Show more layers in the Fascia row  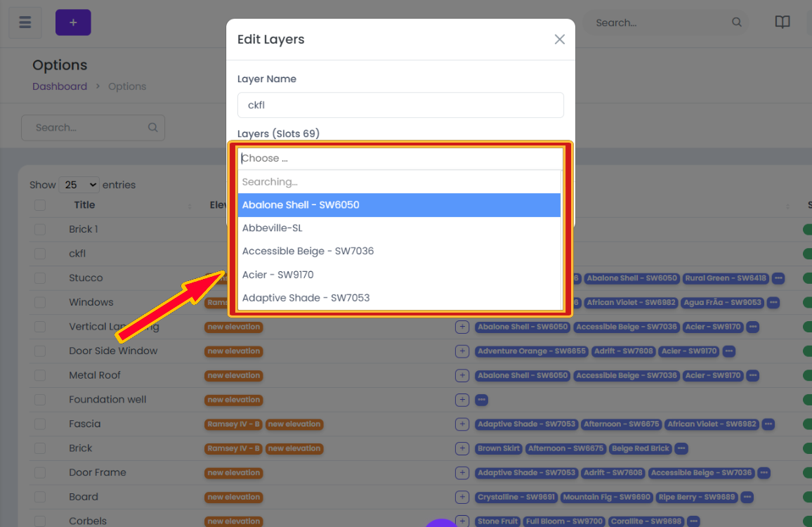pyautogui.click(x=768, y=424)
